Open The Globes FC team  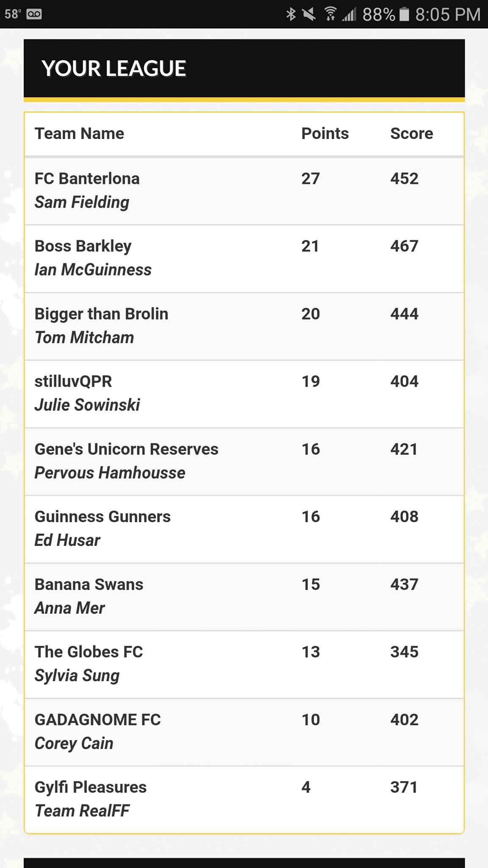click(244, 664)
